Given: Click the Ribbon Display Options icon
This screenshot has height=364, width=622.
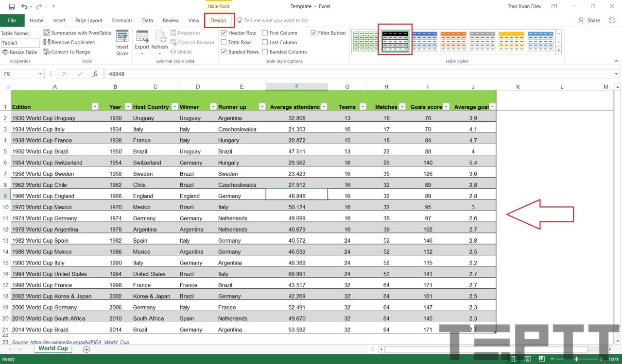Looking at the screenshot, I should [x=554, y=6].
